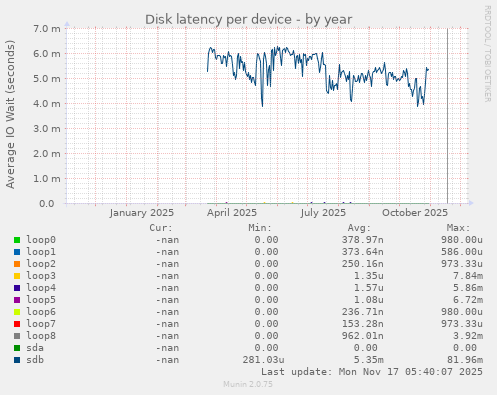
Task: Click the loop0 green legend swatch
Action: (x=17, y=240)
